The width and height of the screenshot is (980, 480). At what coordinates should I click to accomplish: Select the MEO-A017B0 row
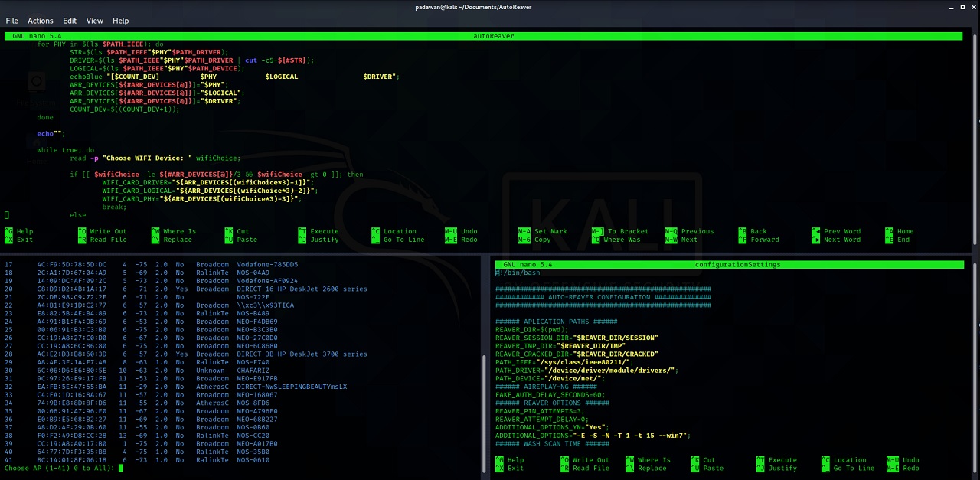tap(142, 443)
